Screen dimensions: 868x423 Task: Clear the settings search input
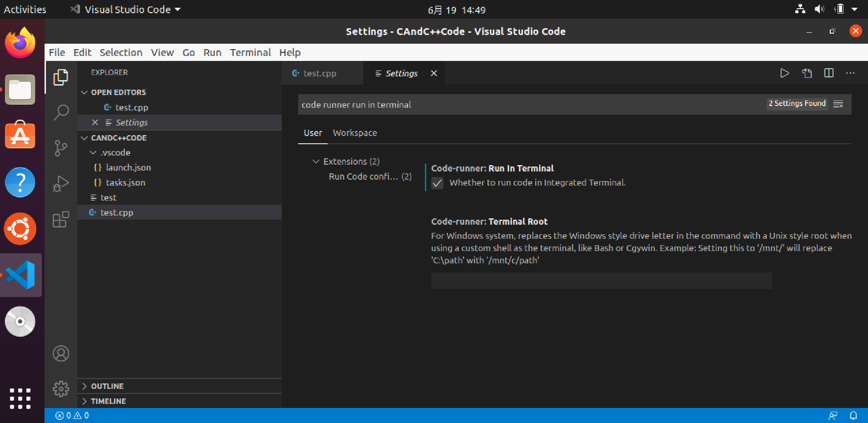(838, 104)
